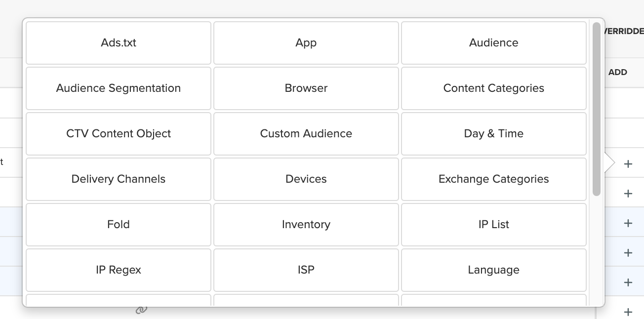Click the bottommost plus icon in ADD column
The width and height of the screenshot is (644, 319).
(628, 312)
